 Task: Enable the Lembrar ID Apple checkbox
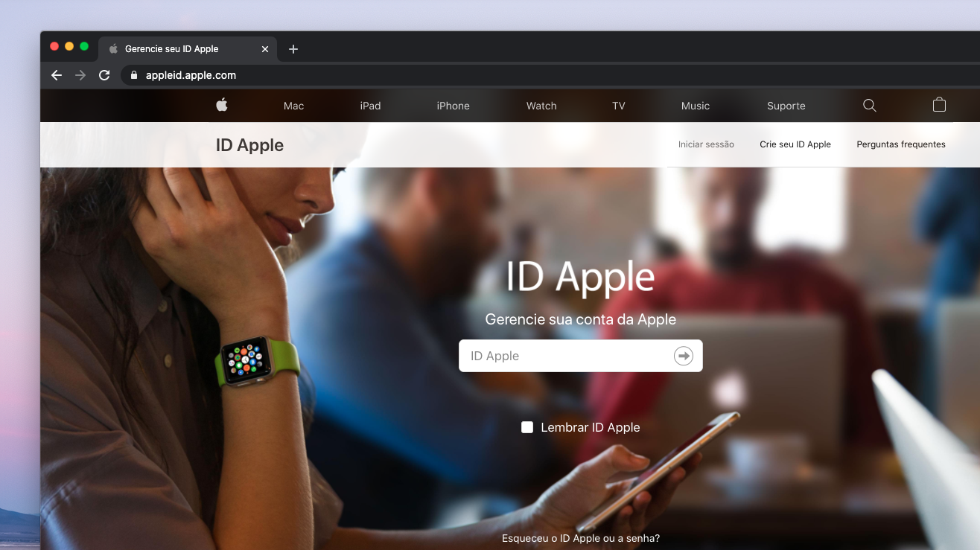click(x=527, y=427)
